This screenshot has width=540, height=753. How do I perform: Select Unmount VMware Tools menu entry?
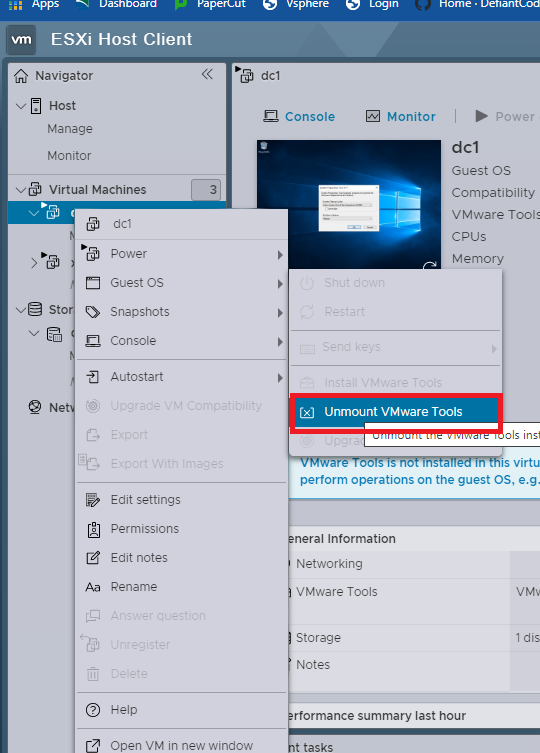tap(395, 412)
